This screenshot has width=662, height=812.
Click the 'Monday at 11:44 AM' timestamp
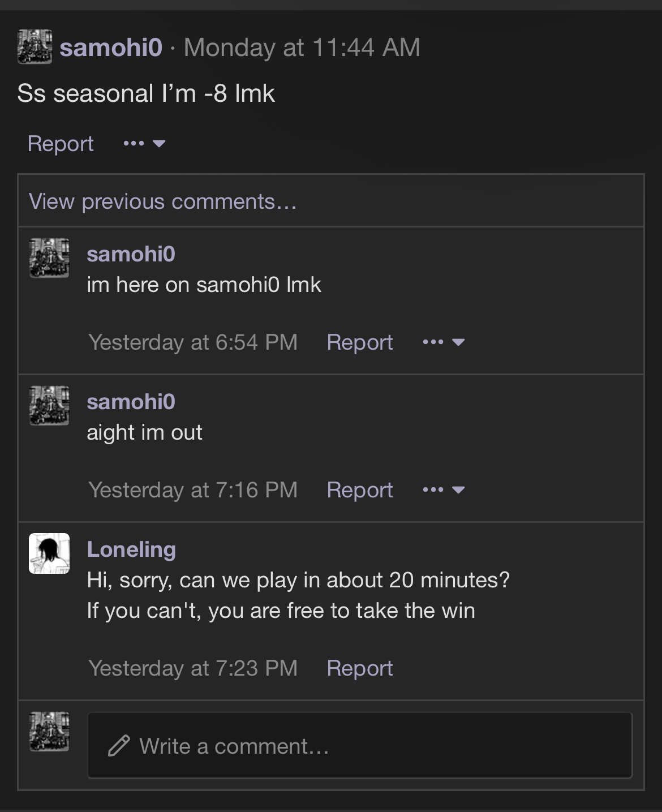[x=302, y=48]
